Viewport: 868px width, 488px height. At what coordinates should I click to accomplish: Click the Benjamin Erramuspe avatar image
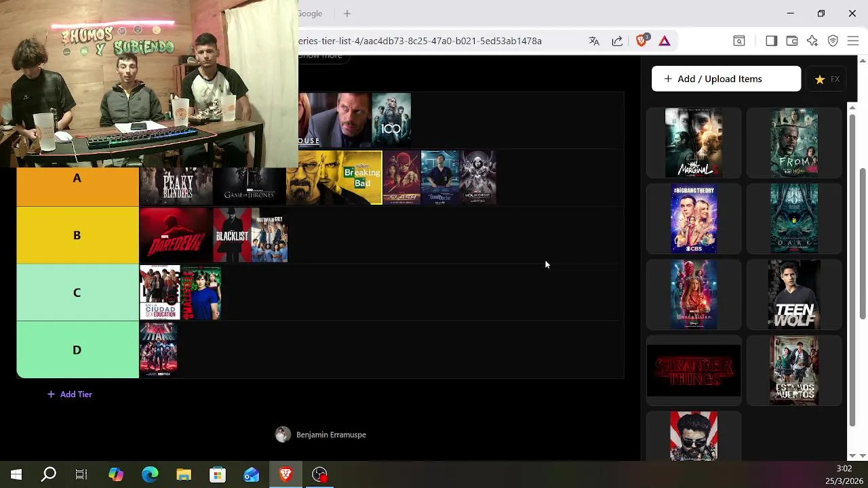[x=283, y=434]
